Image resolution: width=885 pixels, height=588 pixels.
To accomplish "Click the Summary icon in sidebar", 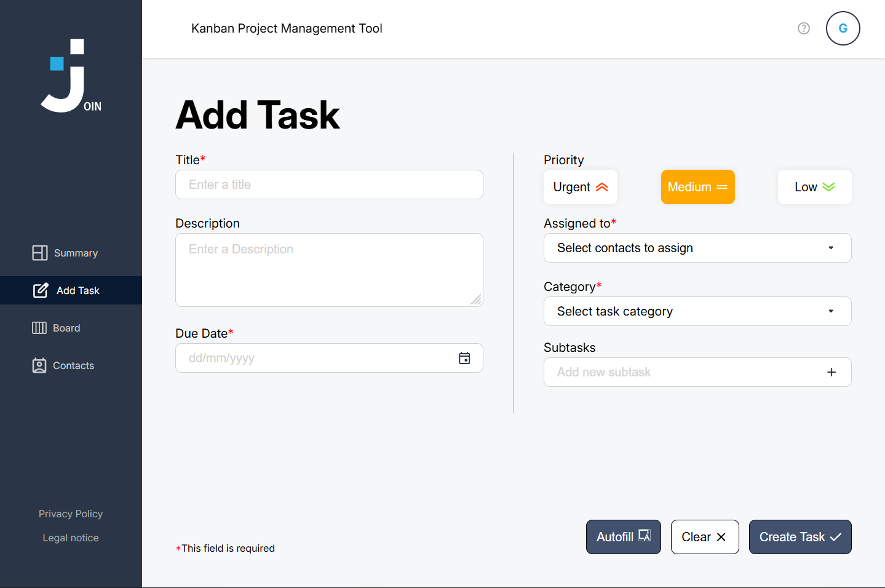I will [39, 252].
